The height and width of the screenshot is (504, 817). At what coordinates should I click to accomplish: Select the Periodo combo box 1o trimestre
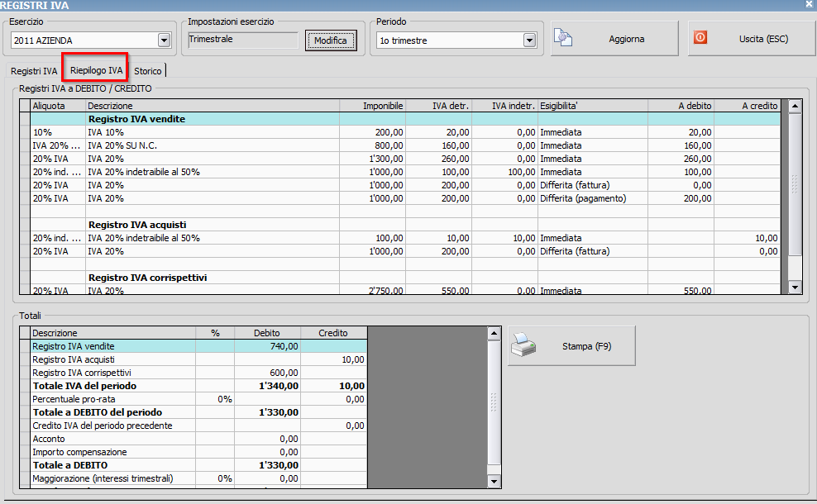point(456,40)
